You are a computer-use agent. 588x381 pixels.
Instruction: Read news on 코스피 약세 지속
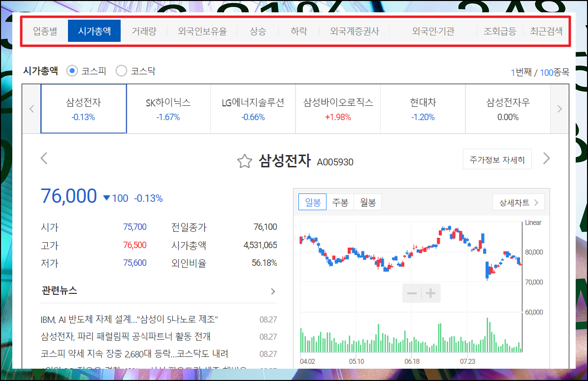pyautogui.click(x=134, y=353)
